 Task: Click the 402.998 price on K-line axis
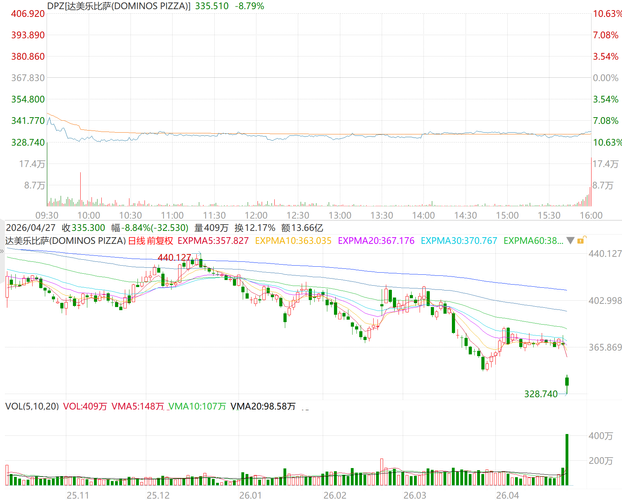click(x=605, y=301)
